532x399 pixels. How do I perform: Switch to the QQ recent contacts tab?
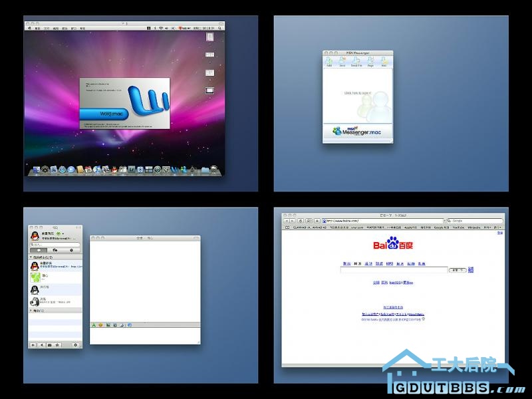(72, 251)
